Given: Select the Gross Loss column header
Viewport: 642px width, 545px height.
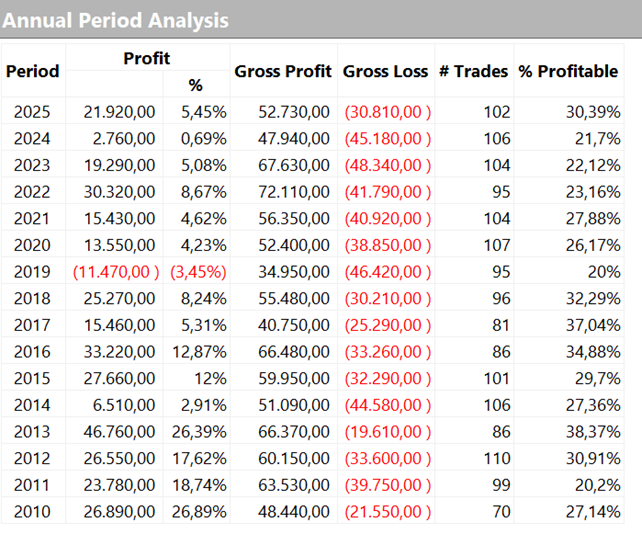Looking at the screenshot, I should pyautogui.click(x=385, y=71).
